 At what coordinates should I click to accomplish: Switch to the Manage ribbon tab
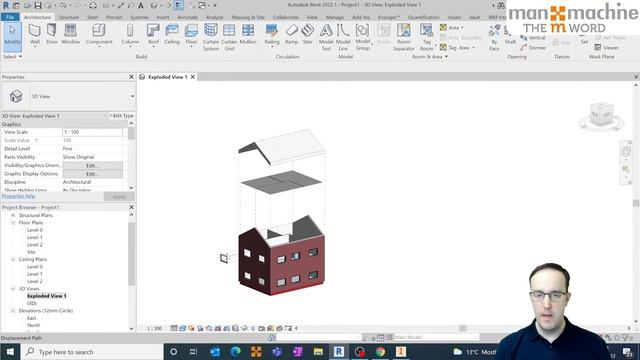click(335, 17)
